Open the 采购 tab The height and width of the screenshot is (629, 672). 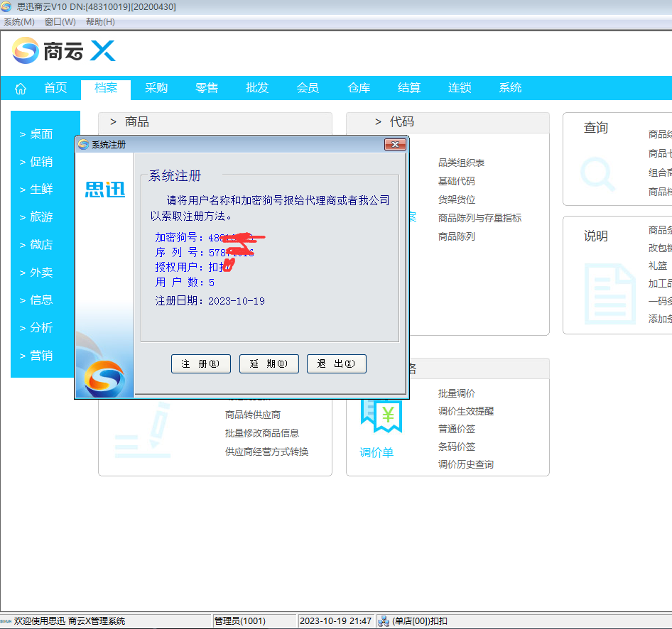pyautogui.click(x=156, y=88)
